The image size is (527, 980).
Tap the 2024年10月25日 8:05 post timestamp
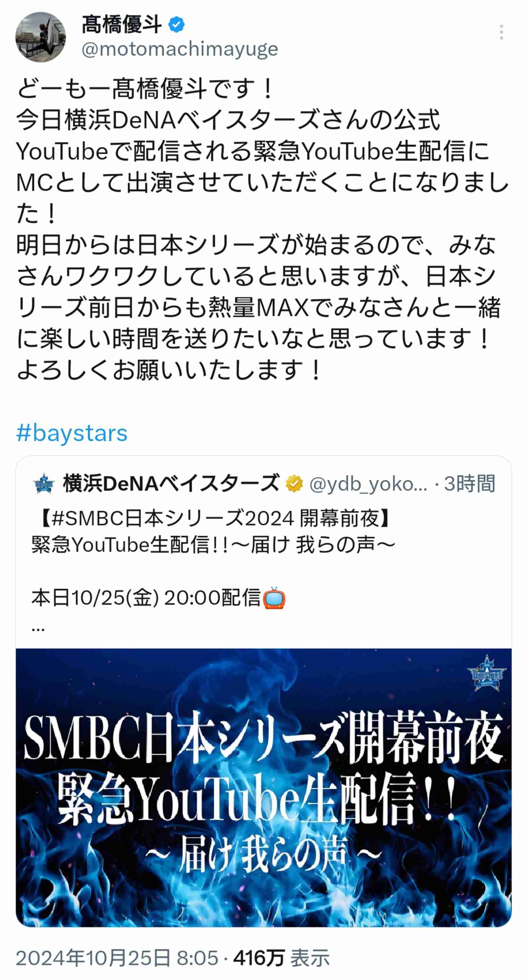[117, 958]
